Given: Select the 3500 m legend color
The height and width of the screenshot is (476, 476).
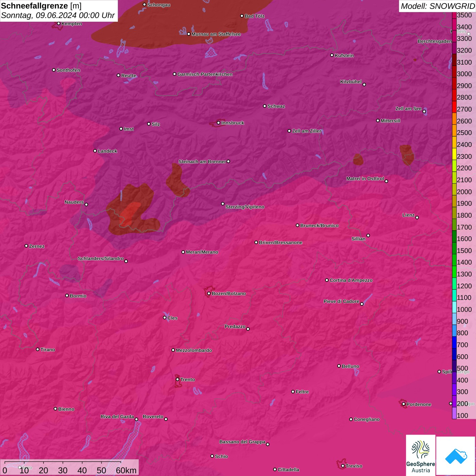Looking at the screenshot, I should (x=454, y=15).
